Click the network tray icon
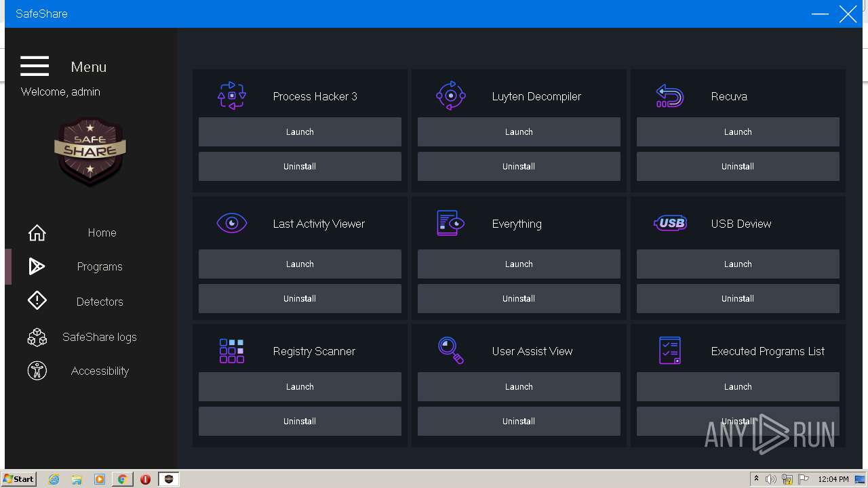 pyautogui.click(x=787, y=479)
